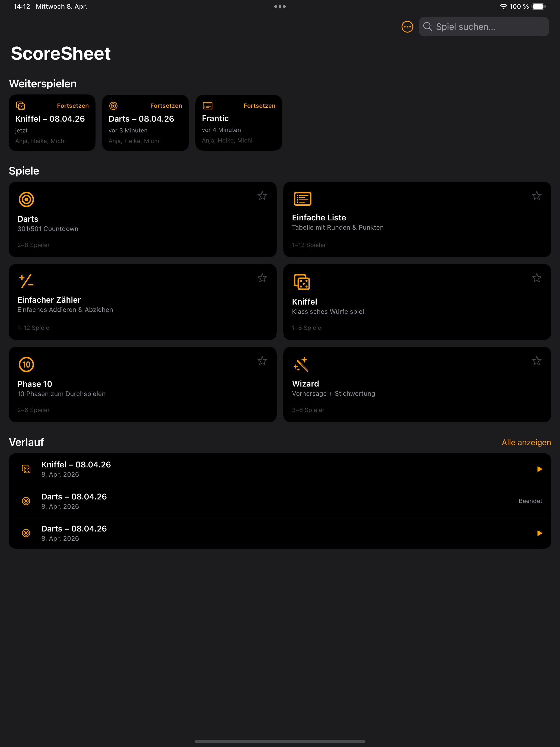Tap the "Wizard" game title
The width and height of the screenshot is (560, 747).
(306, 384)
